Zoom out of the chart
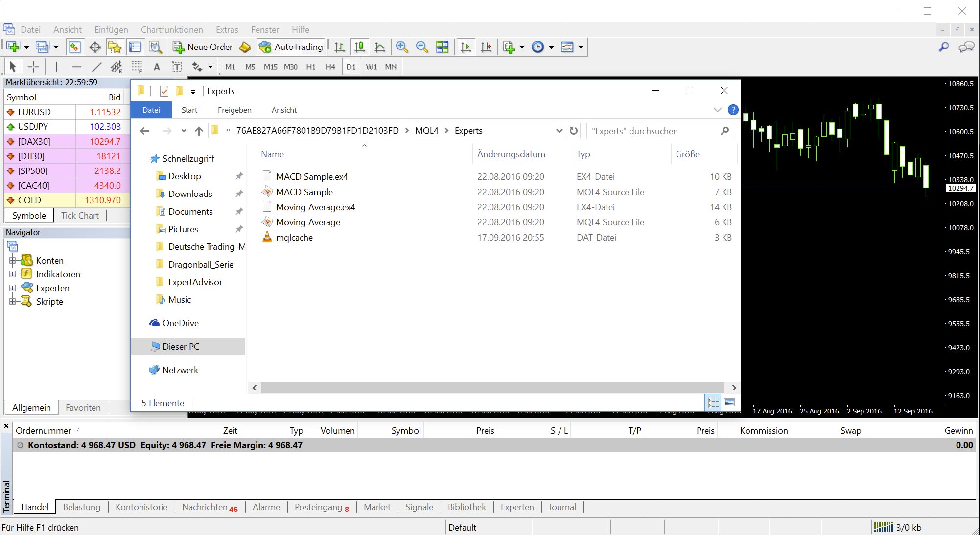This screenshot has width=980, height=535. tap(422, 47)
